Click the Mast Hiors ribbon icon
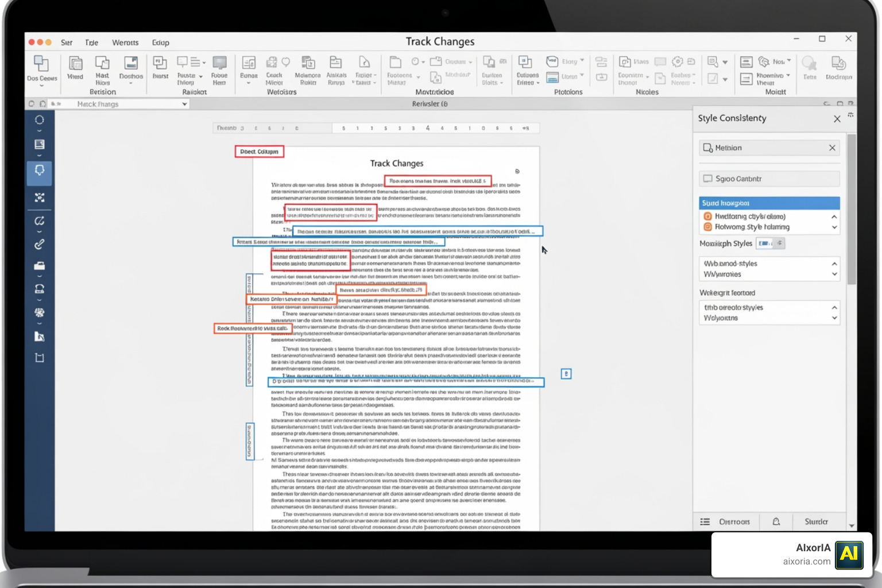882x588 pixels. [102, 63]
